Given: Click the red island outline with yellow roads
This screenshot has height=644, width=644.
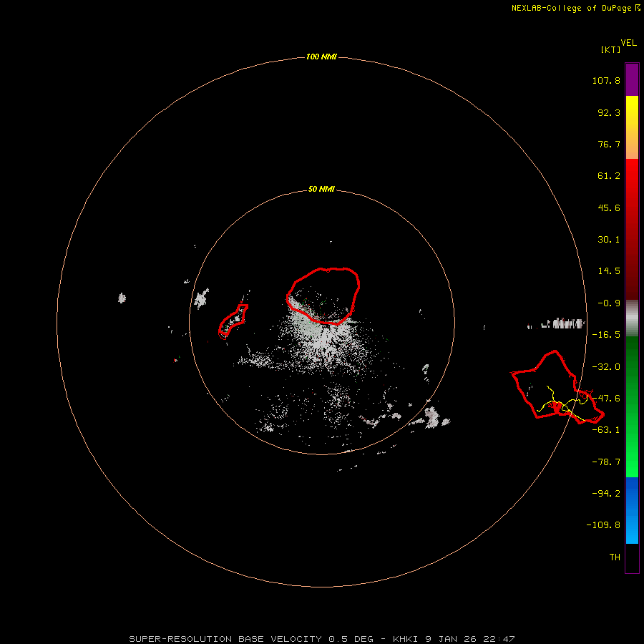Looking at the screenshot, I should (x=557, y=387).
